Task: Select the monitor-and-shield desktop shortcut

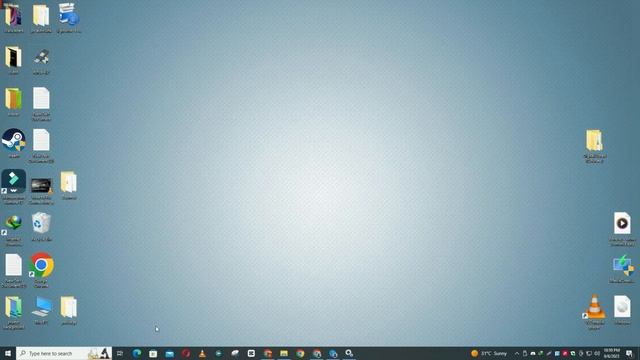Action: (622, 269)
